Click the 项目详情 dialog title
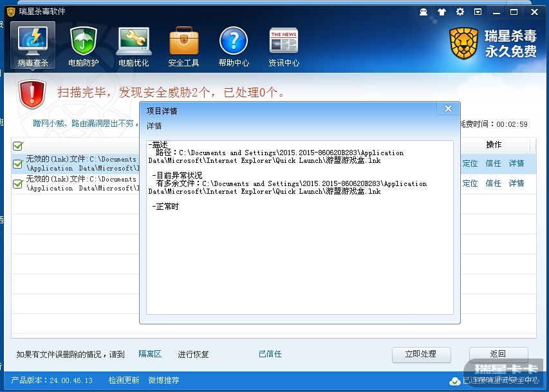The height and width of the screenshot is (392, 549). (x=162, y=111)
